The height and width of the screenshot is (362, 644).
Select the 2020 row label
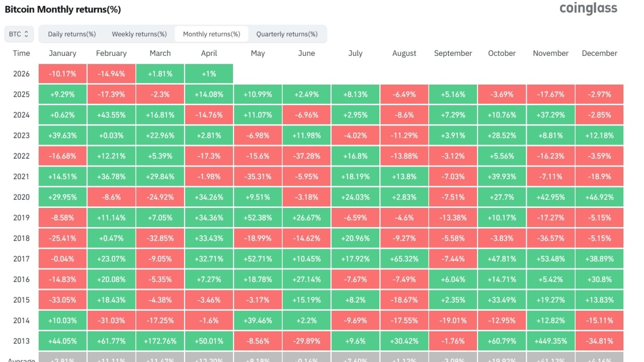tap(21, 197)
